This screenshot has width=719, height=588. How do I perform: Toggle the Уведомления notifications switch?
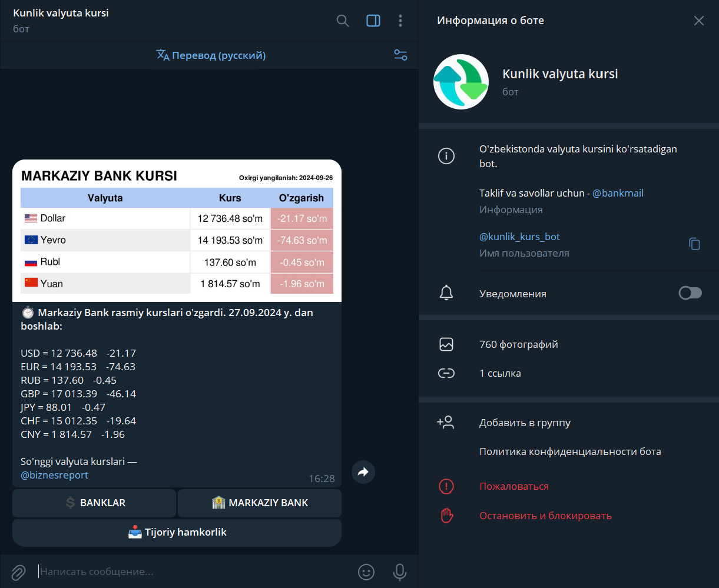coord(690,293)
